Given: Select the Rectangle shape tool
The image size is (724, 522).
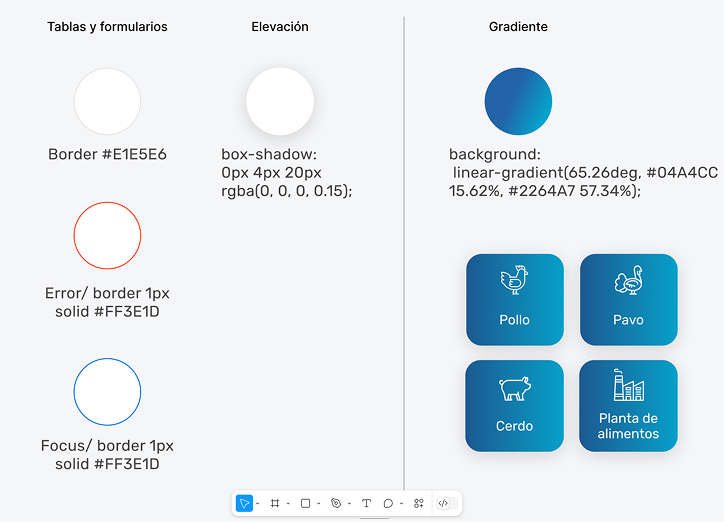Looking at the screenshot, I should pos(305,503).
